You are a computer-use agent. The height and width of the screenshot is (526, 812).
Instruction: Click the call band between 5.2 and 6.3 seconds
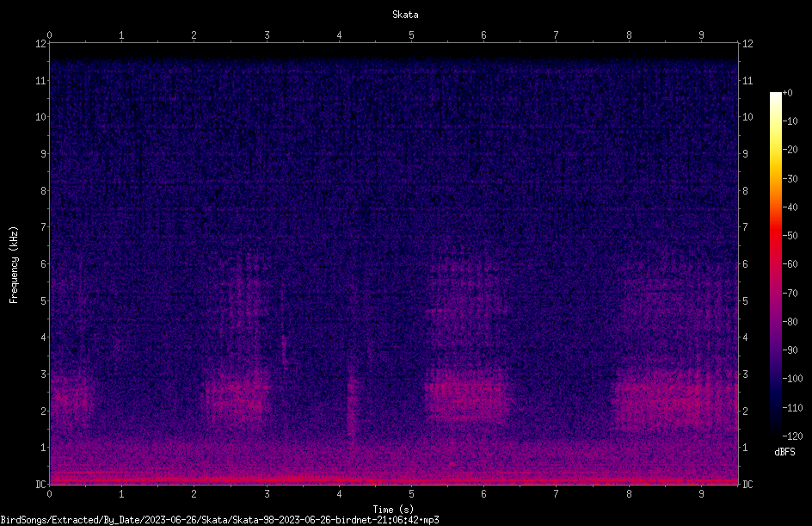point(464,395)
